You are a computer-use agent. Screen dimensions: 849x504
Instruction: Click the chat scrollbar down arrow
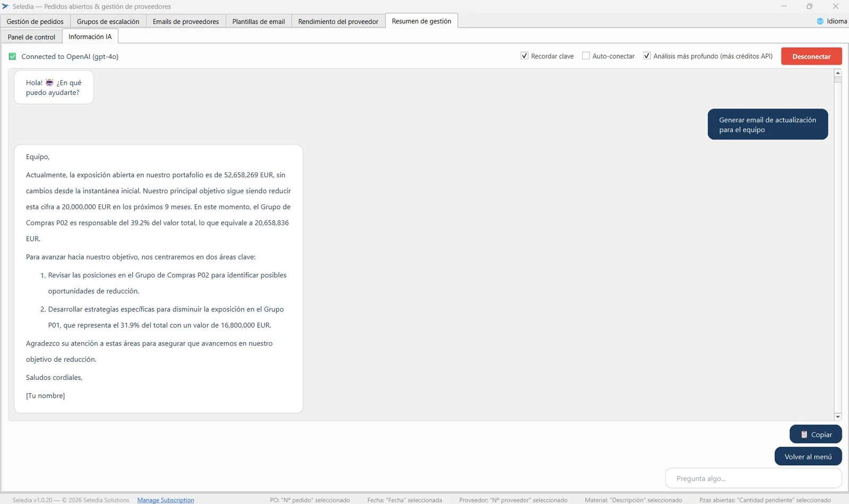[838, 417]
